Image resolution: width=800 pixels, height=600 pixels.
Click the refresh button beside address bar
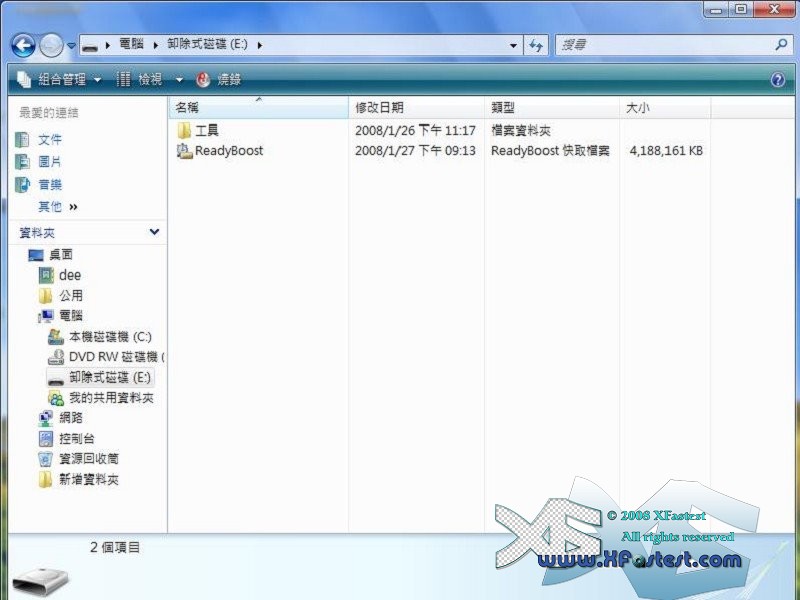pos(536,45)
